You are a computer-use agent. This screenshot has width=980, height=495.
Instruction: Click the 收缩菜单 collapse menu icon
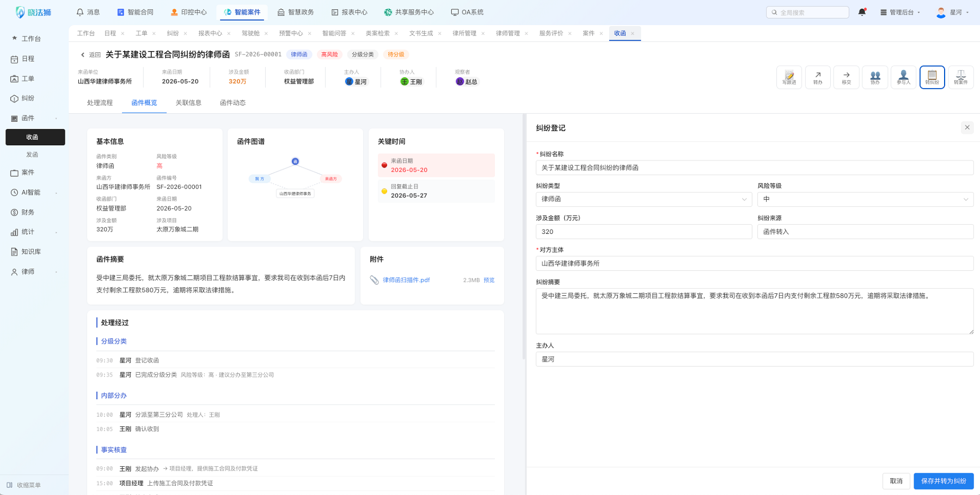10,485
